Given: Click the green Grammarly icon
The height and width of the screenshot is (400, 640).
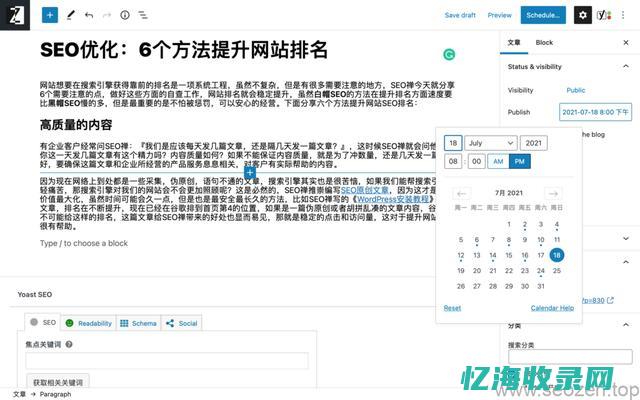Looking at the screenshot, I should (449, 54).
